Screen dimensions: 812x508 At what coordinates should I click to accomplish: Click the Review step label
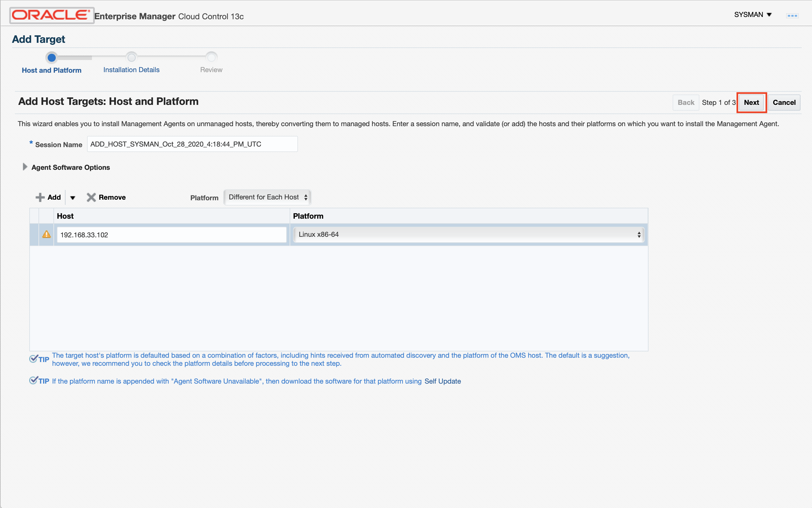(x=211, y=70)
